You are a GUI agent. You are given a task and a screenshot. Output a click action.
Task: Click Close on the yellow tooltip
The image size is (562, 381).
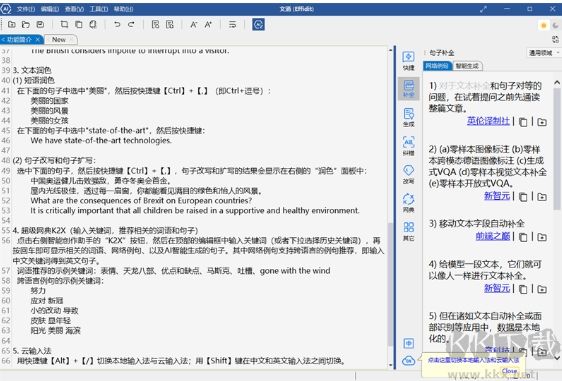pos(509,371)
